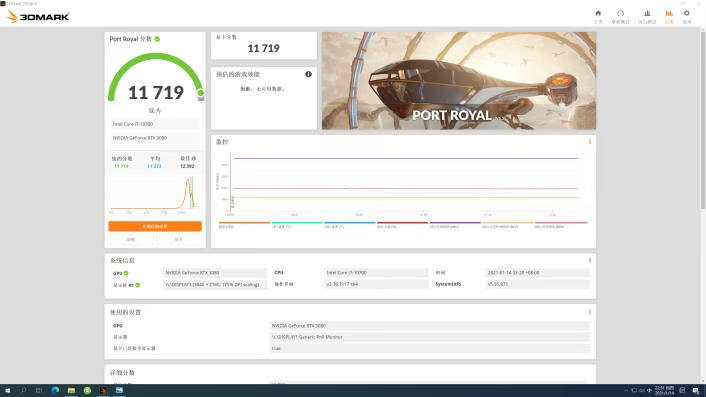Open the three-dot menu in the system info panel
This screenshot has height=397, width=706.
590,260
